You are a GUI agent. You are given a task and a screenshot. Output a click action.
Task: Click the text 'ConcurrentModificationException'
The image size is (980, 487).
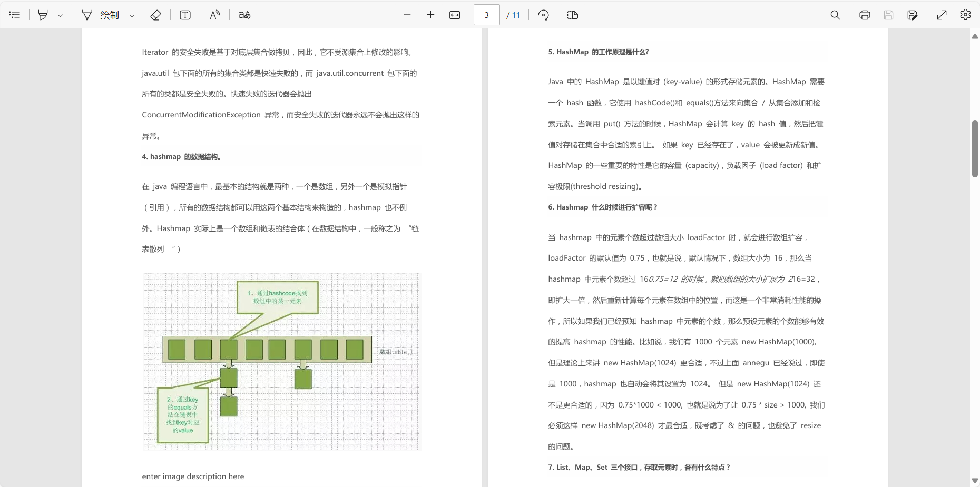[201, 115]
